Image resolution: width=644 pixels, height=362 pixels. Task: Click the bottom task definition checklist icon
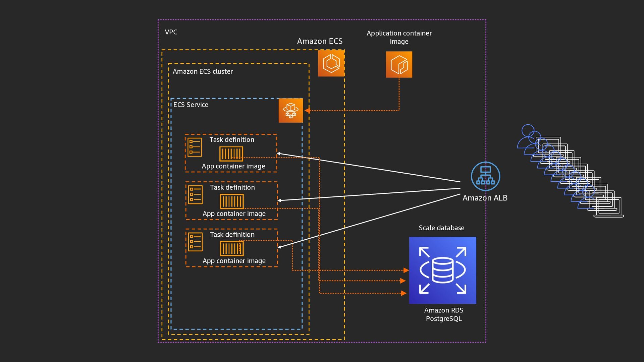click(195, 242)
